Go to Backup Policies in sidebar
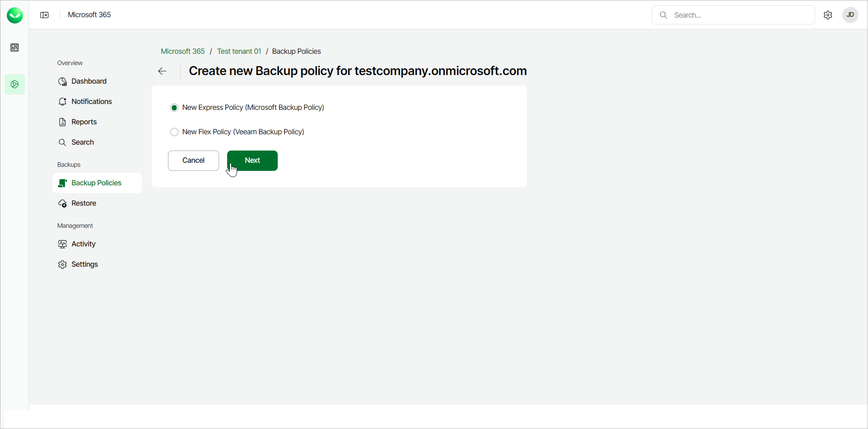 (x=97, y=183)
